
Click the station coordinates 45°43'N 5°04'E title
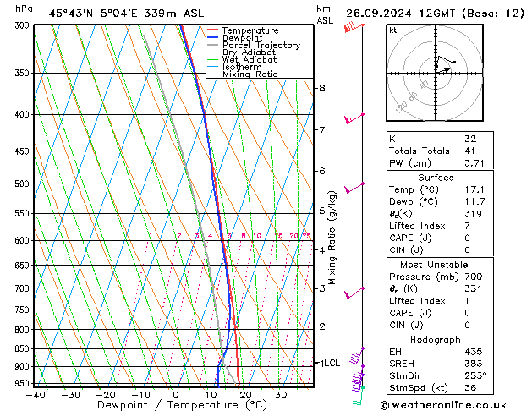(x=126, y=14)
